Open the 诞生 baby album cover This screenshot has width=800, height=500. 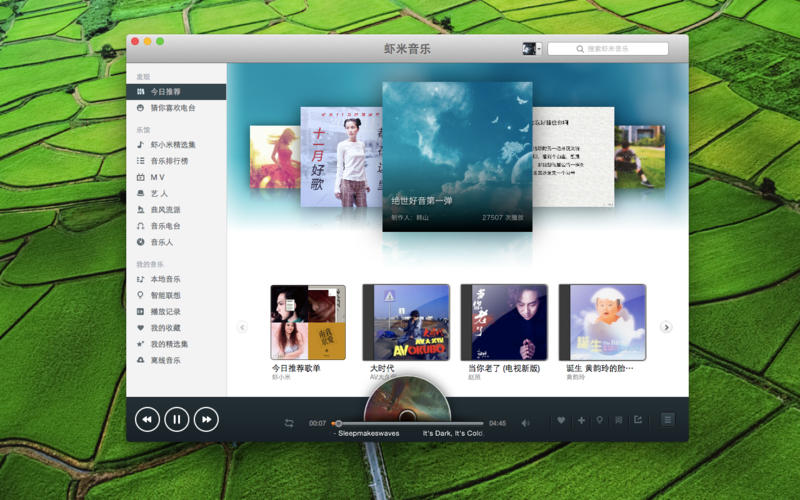click(x=603, y=322)
